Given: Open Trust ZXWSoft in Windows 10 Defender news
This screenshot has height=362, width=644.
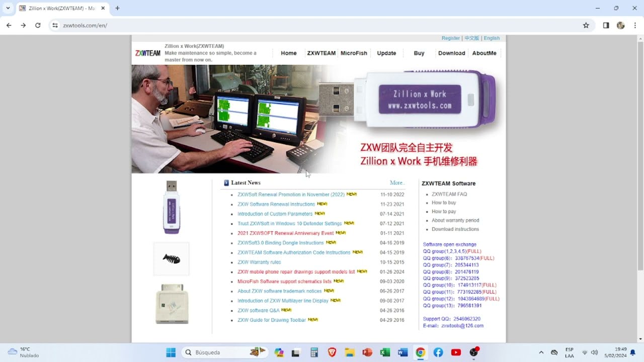Looking at the screenshot, I should click(289, 223).
